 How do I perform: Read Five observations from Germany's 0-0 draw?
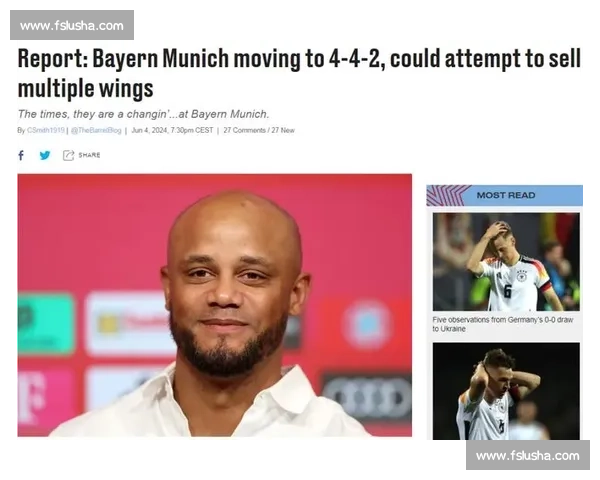point(503,324)
